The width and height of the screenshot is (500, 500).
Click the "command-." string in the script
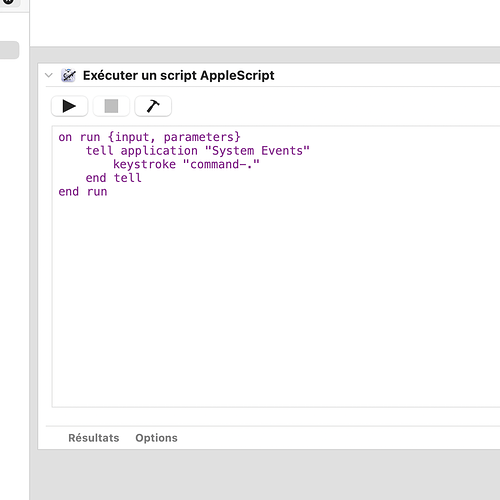click(221, 164)
